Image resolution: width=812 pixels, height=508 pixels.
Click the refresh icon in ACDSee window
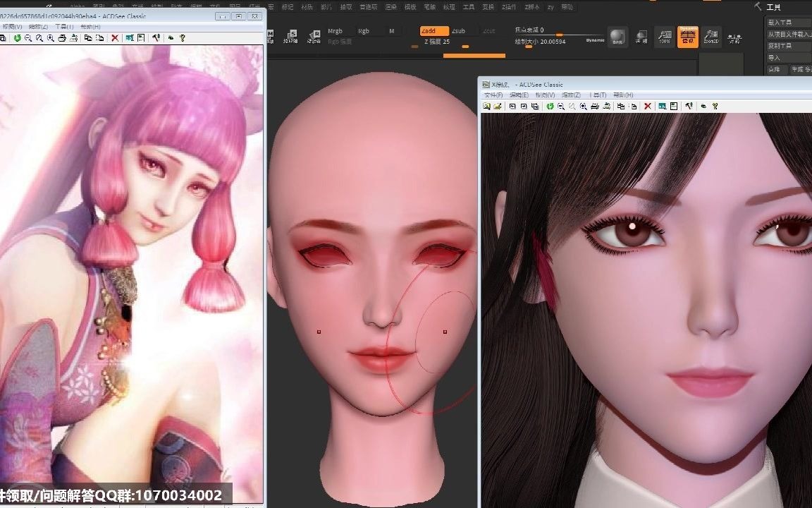[x=550, y=106]
